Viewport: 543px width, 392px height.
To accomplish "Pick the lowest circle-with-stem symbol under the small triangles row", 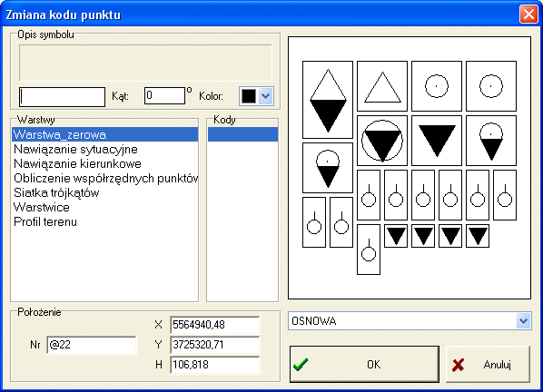I will pos(369,250).
